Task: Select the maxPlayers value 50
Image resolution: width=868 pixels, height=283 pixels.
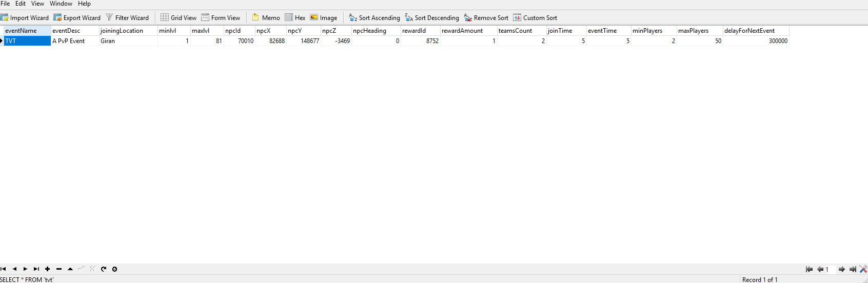Action: [x=700, y=41]
